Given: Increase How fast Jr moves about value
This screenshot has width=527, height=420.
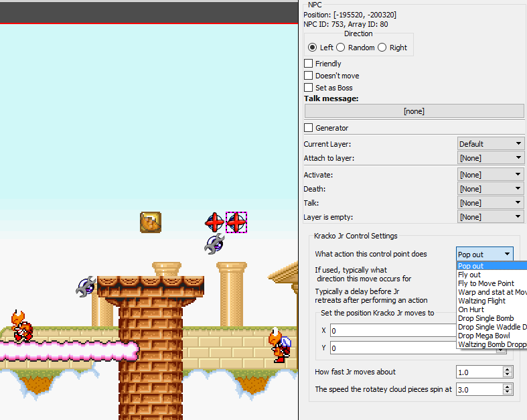Looking at the screenshot, I should coord(508,369).
